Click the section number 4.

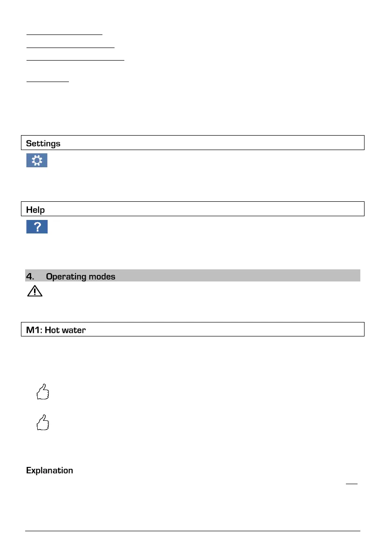click(30, 276)
